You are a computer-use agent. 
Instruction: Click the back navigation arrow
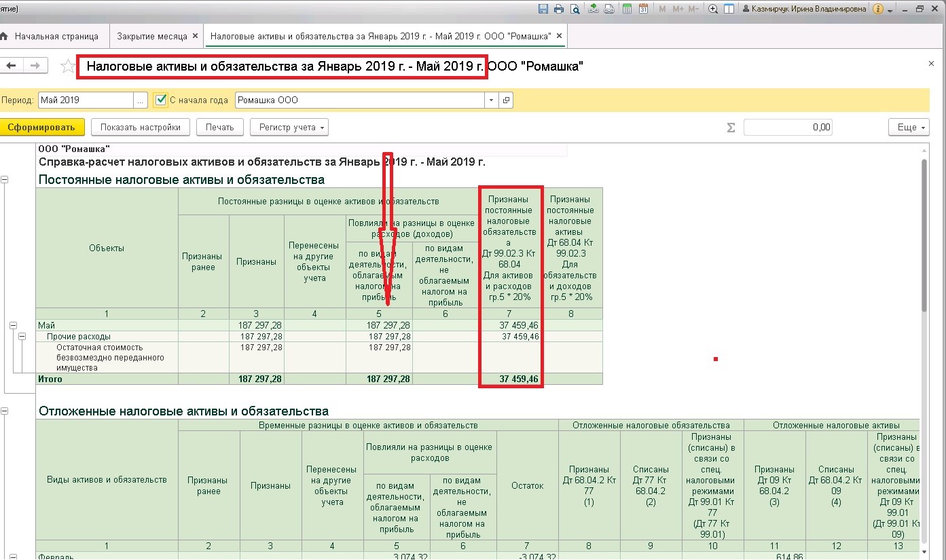coord(11,65)
